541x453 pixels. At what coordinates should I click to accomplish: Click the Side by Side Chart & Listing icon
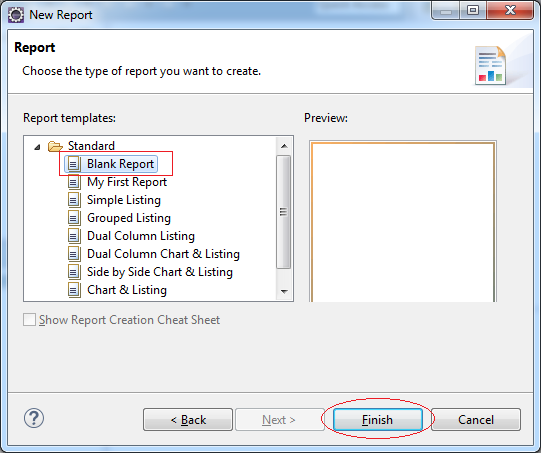tap(74, 272)
